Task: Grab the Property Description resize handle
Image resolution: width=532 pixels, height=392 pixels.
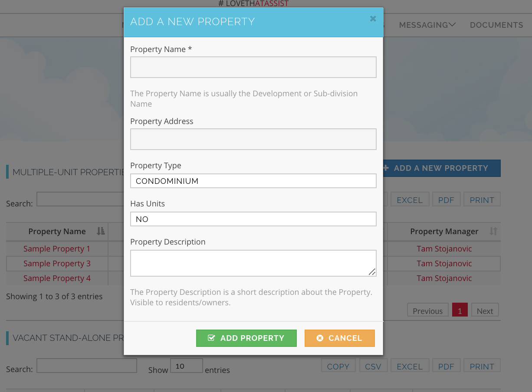Action: click(372, 272)
